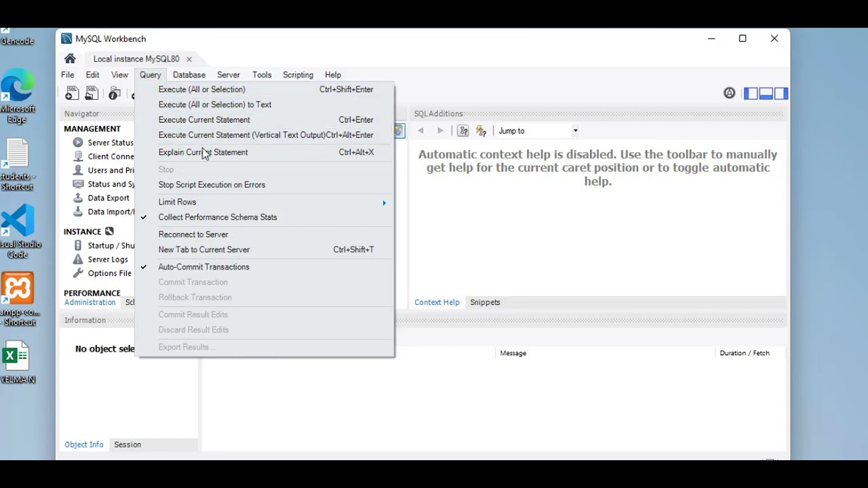Choose Execute (All or Selection) to Text
Image resolution: width=868 pixels, height=488 pixels.
tap(265, 104)
